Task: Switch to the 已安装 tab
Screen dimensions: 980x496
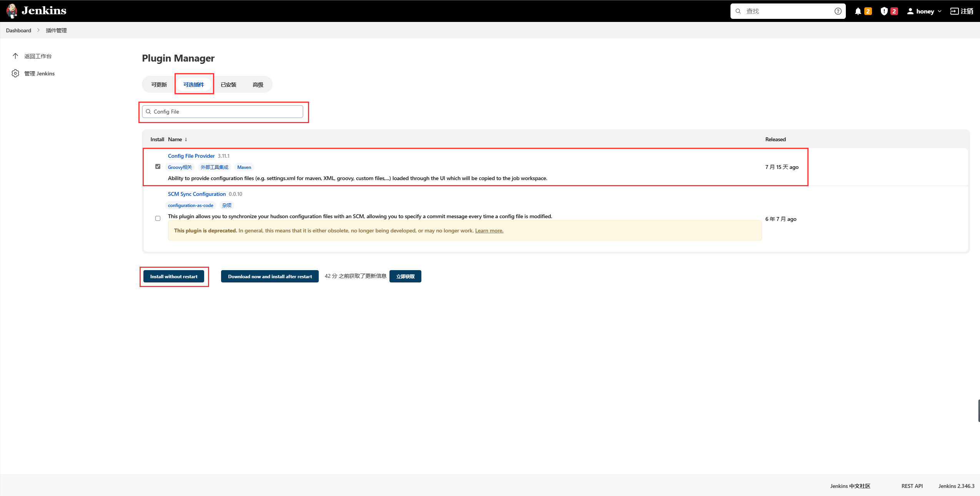Action: click(229, 84)
